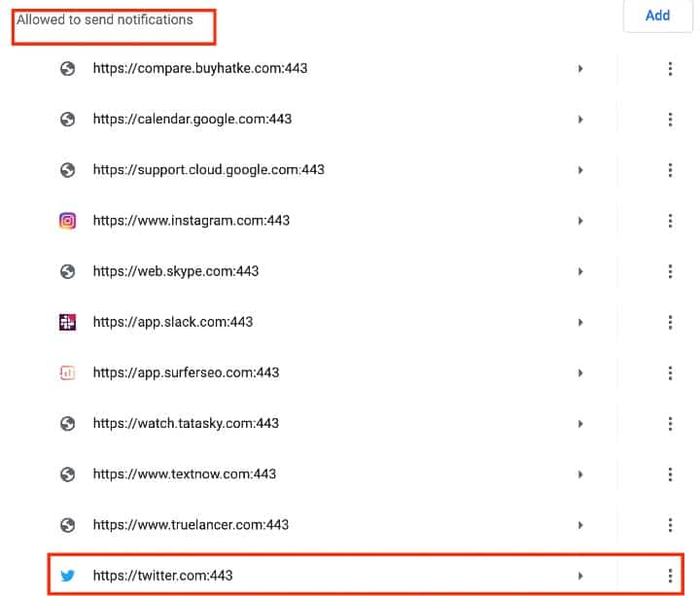Viewport: 700px width, 596px height.
Task: Expand site details arrow for watch.tatasky.com
Action: click(x=580, y=424)
